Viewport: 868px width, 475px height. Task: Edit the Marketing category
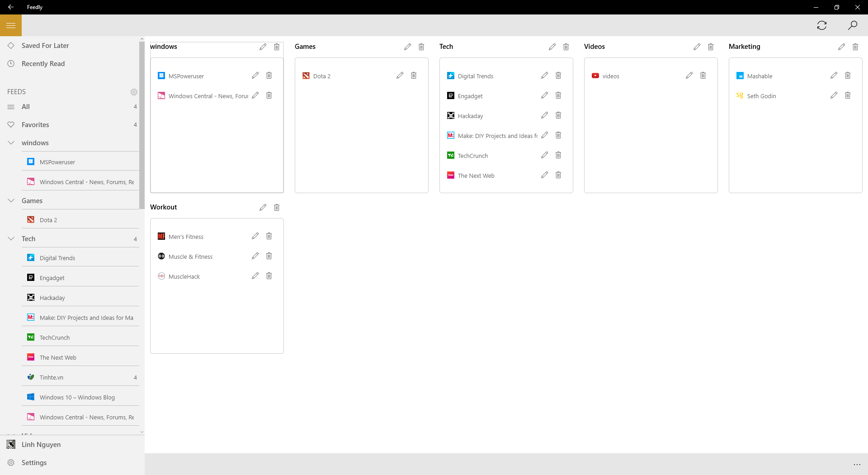pos(841,47)
